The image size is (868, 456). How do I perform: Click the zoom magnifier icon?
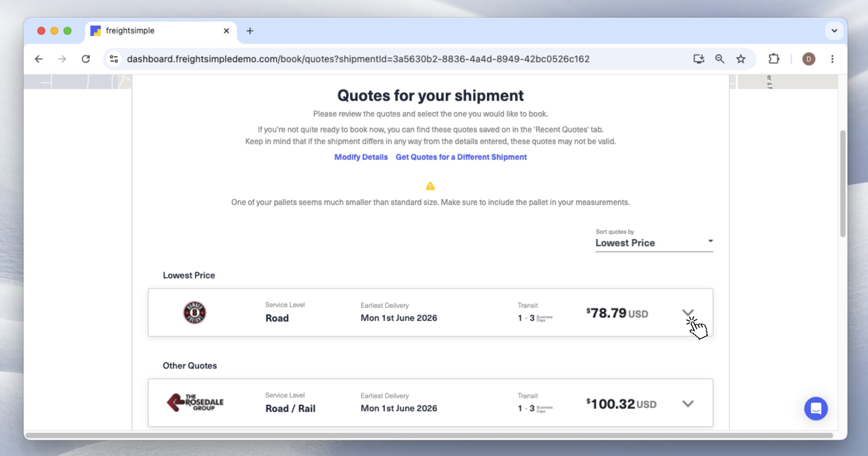720,59
